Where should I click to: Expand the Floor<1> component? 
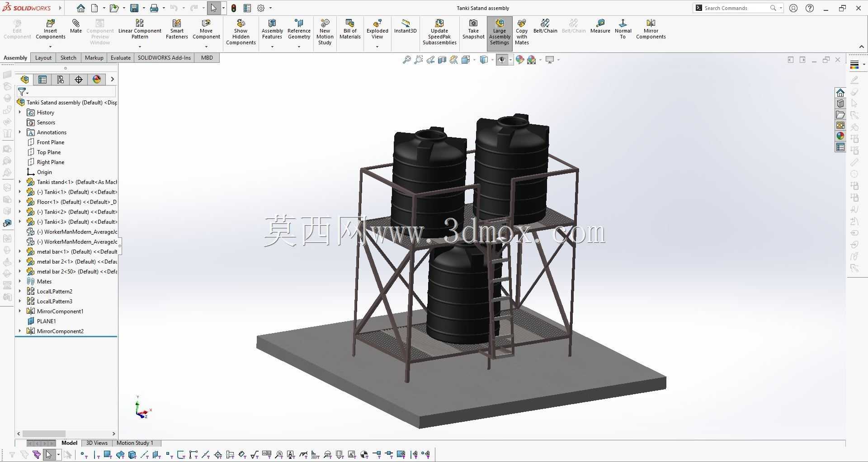pyautogui.click(x=20, y=202)
